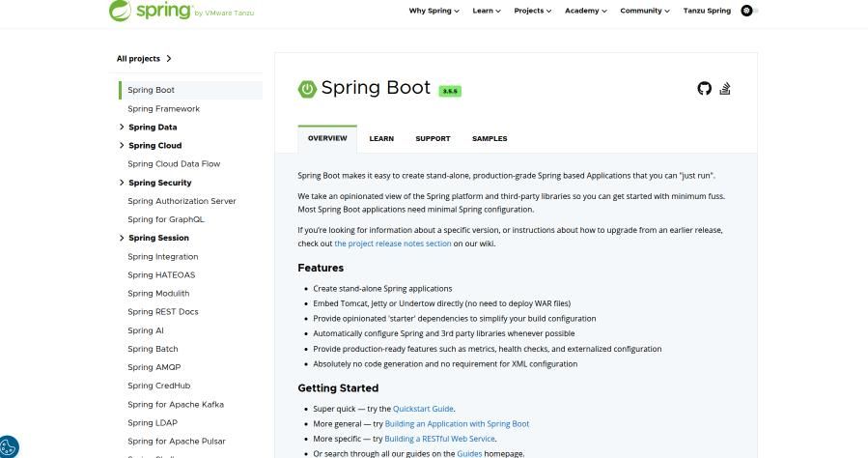Click the green Spring Boot power icon
Viewport: 868px width, 458px height.
coord(307,89)
